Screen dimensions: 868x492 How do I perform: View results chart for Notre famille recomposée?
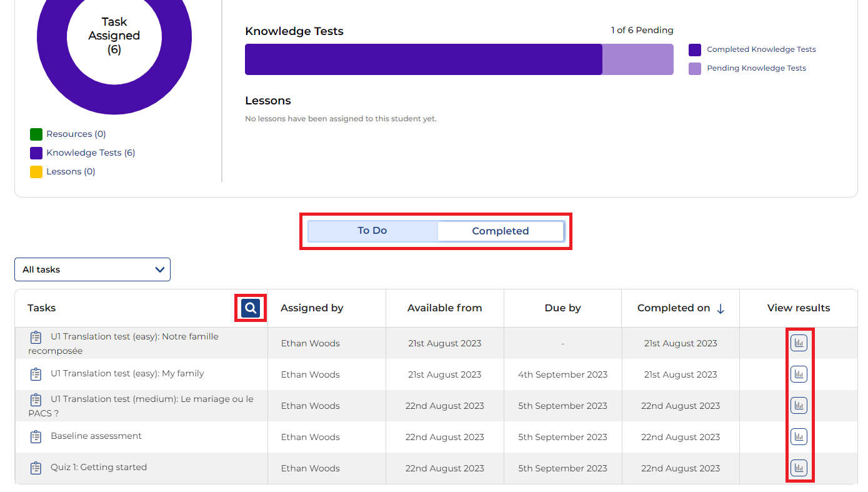(x=799, y=343)
